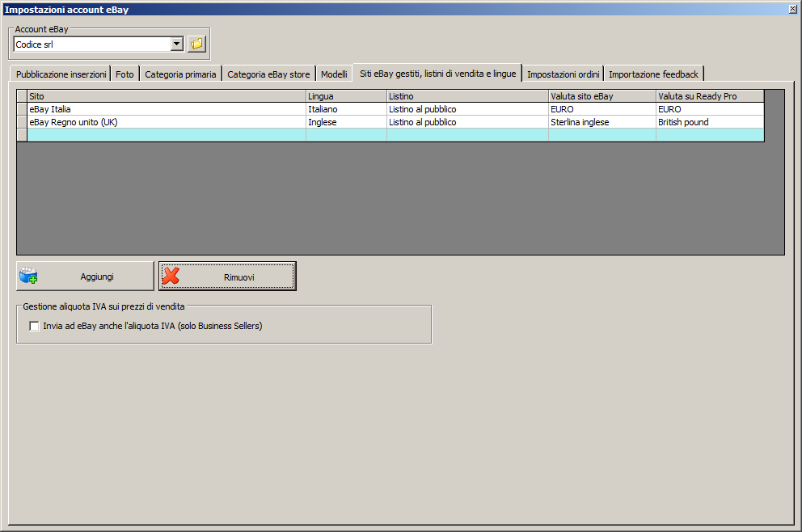Click the Sterlina inglese cell
The height and width of the screenshot is (532, 802).
coord(602,122)
